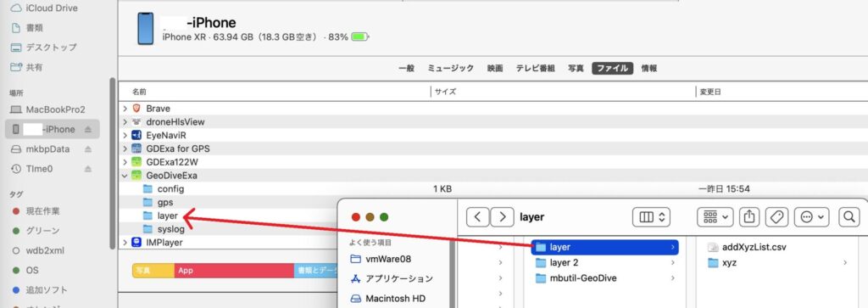The width and height of the screenshot is (868, 308).
Task: Switch to the ミュージック tab
Action: 451,68
